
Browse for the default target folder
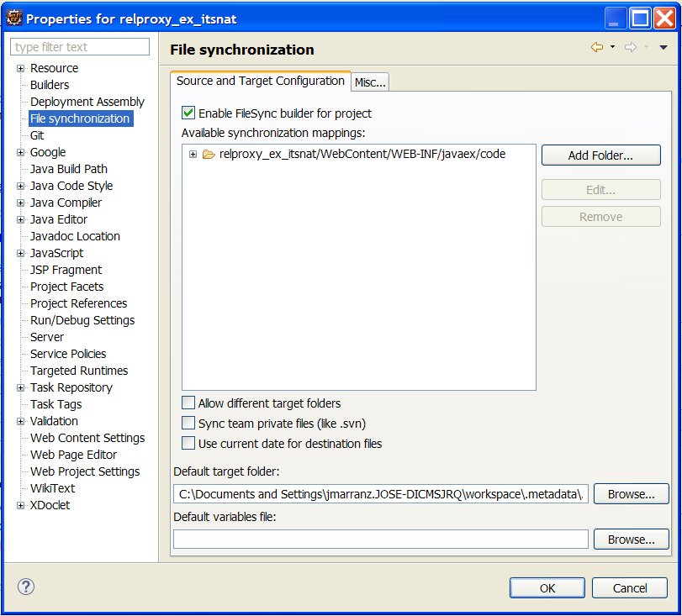click(x=631, y=494)
